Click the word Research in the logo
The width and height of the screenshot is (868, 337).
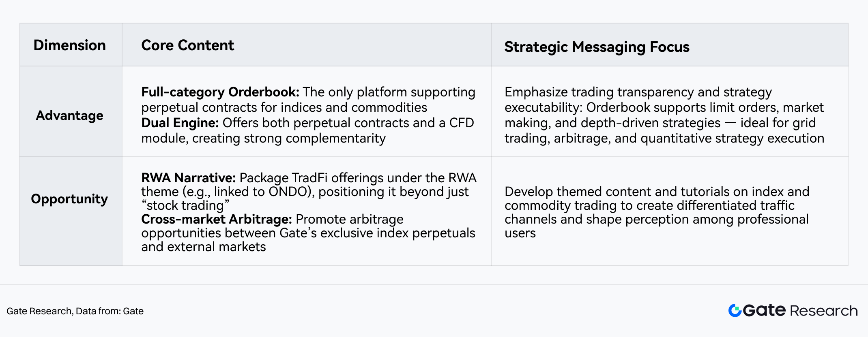[823, 311]
